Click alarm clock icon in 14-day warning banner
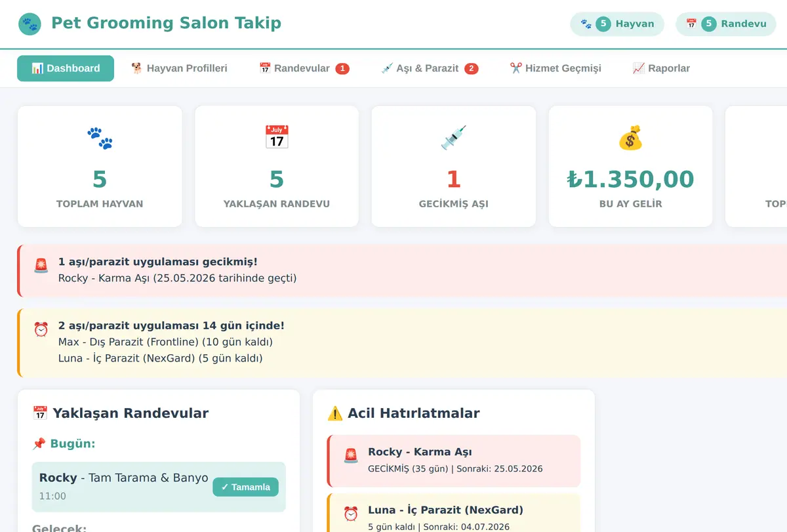Image resolution: width=787 pixels, height=532 pixels. [41, 329]
